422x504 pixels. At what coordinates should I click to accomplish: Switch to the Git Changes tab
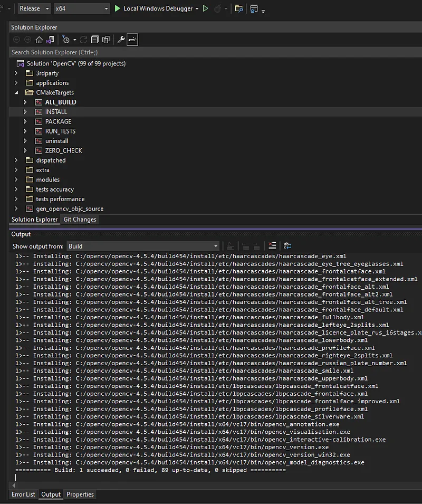(80, 220)
